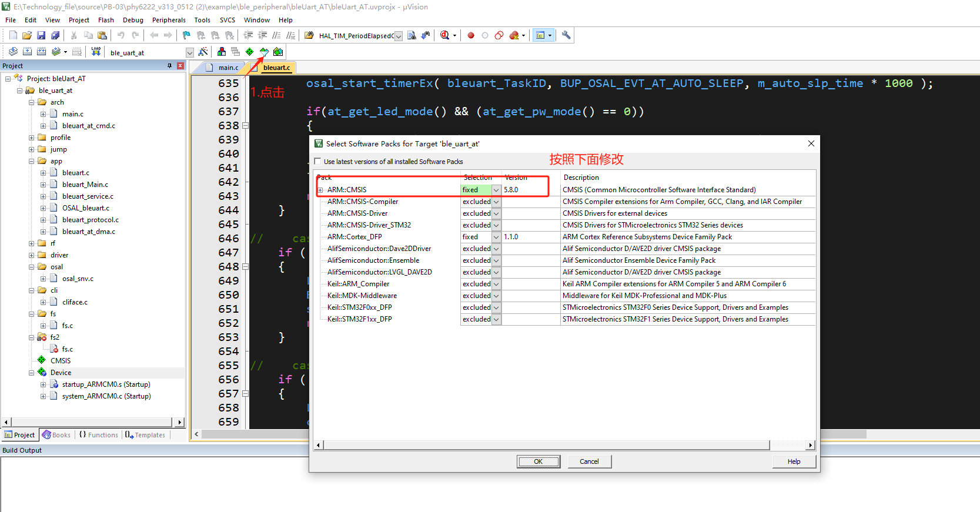Open the Project menu
Screen dimensions: 980x512
coord(79,20)
